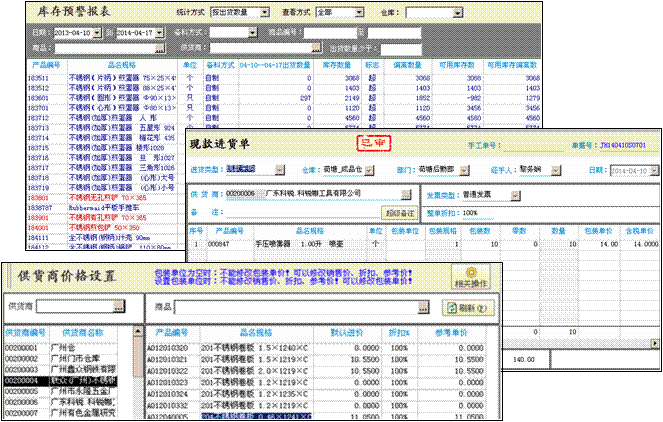Viewport: 663px width, 422px height.
Task: Click the 超级备注 button
Action: (x=398, y=213)
